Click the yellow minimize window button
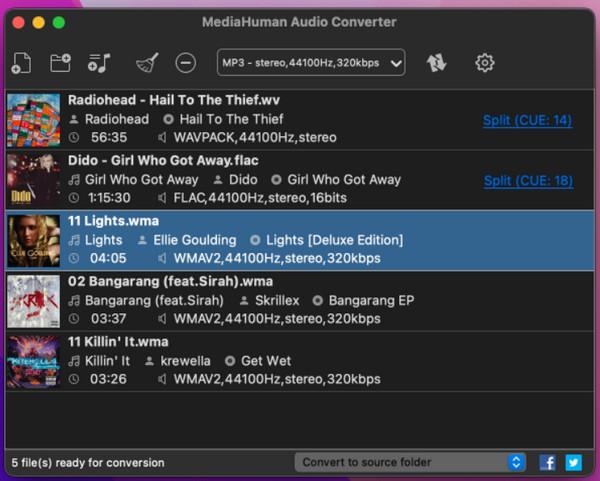Screen dimensions: 600x481 (38, 22)
